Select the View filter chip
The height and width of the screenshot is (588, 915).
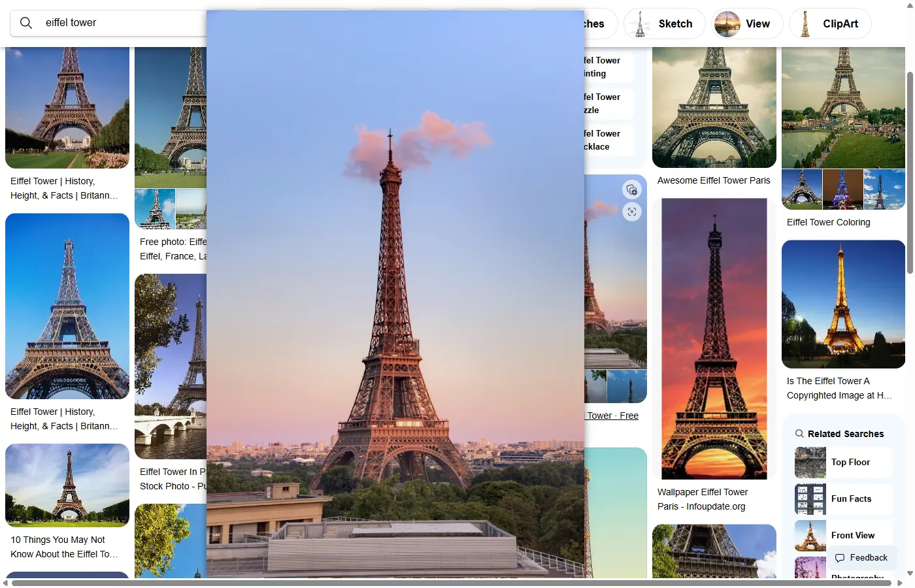[x=747, y=24]
